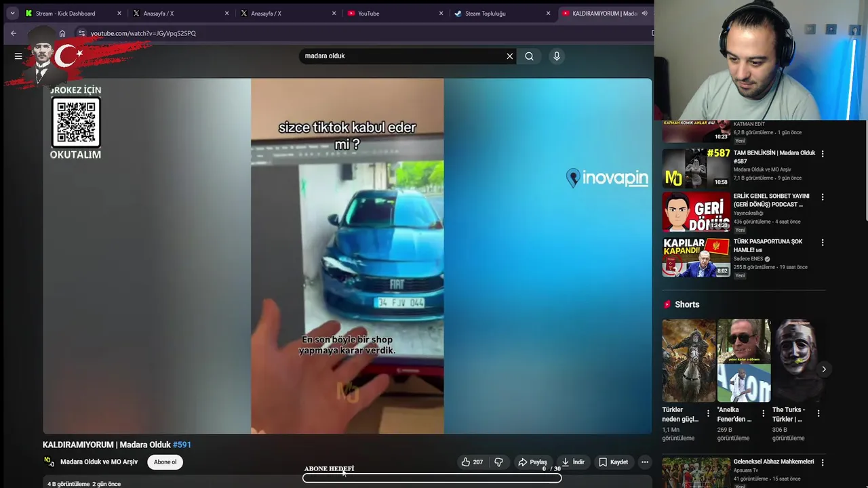868x488 pixels.
Task: Open the more actions ellipsis beside Kaydet
Action: (645, 462)
